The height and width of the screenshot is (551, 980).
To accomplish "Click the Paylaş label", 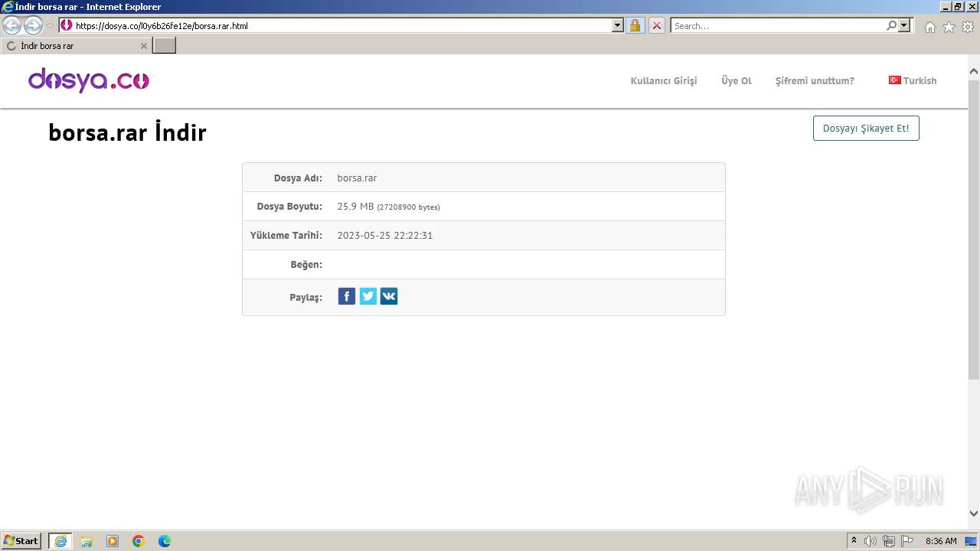I will [x=305, y=298].
